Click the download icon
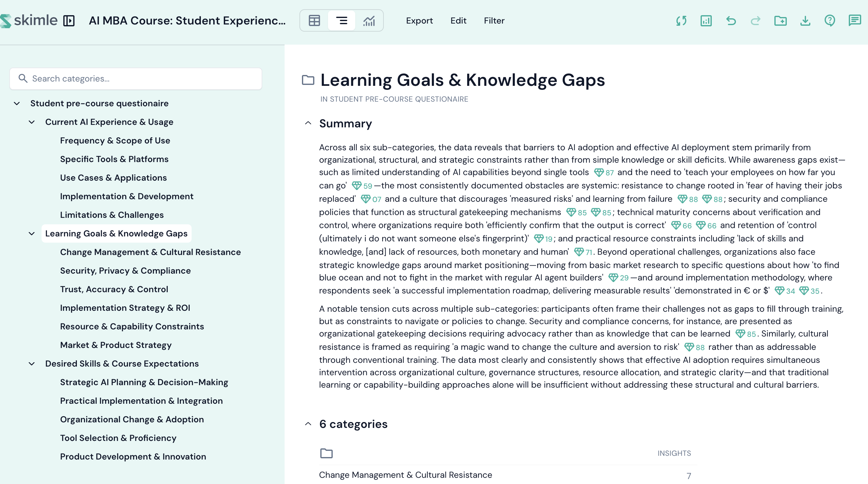 (x=805, y=21)
